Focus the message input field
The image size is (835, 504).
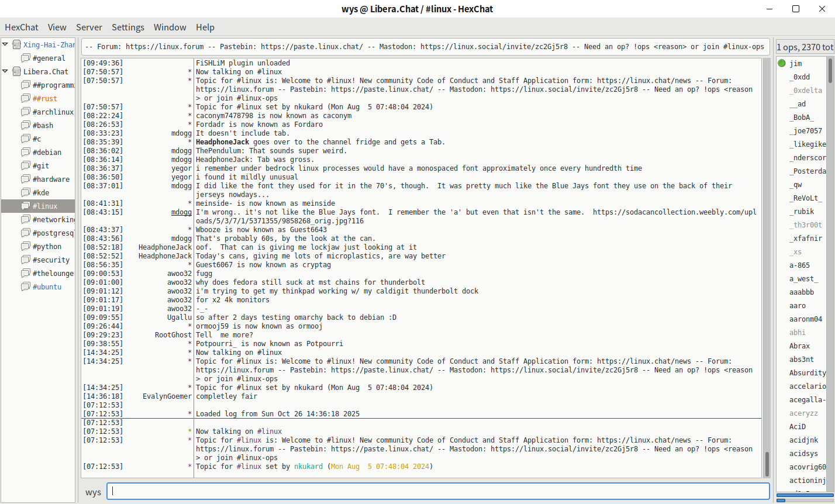(x=440, y=492)
